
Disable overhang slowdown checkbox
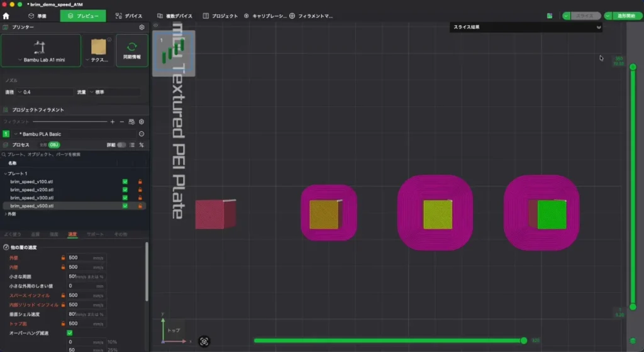[69, 333]
